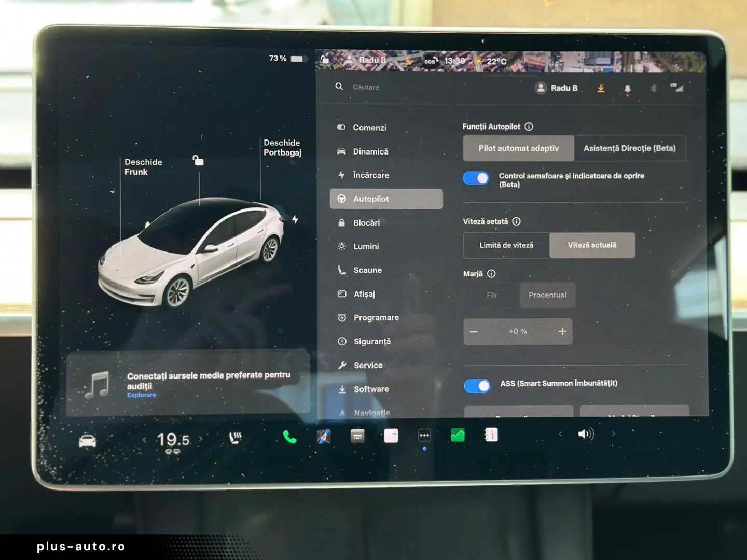Open climate settings at 19.5 temperature
Image resolution: width=747 pixels, height=560 pixels.
click(x=173, y=441)
